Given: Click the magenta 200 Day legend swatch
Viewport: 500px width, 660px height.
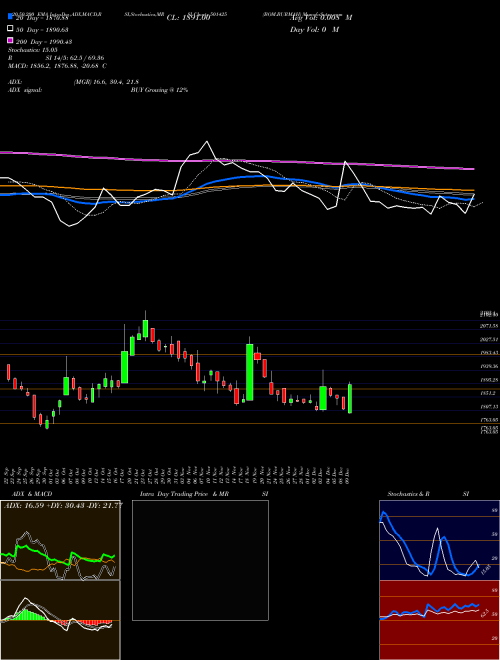Looking at the screenshot, I should (11, 40).
